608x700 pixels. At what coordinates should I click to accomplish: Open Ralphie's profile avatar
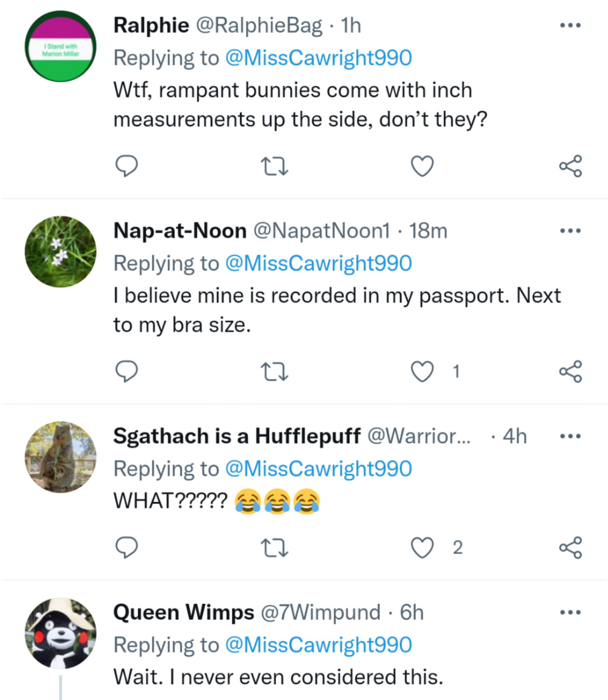coord(60,47)
